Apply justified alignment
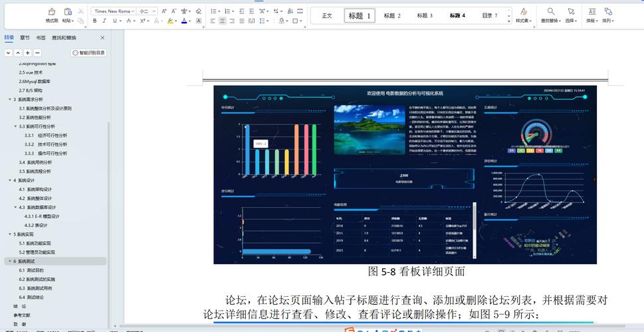644x332 pixels. 241,21
